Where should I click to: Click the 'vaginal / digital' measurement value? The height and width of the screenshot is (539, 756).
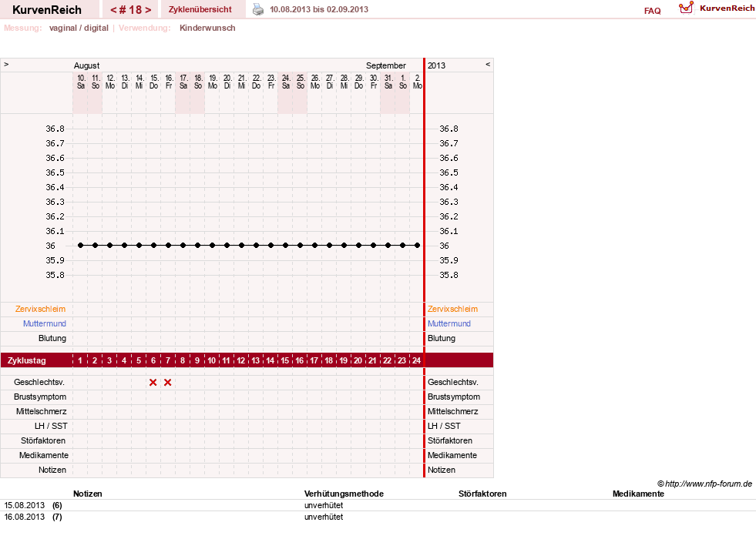79,28
